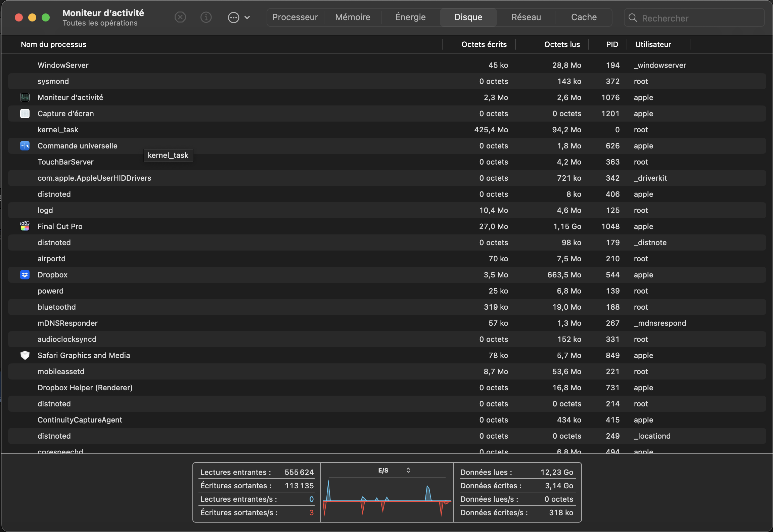Sort by the PID column header
This screenshot has height=532, width=773.
pyautogui.click(x=612, y=44)
